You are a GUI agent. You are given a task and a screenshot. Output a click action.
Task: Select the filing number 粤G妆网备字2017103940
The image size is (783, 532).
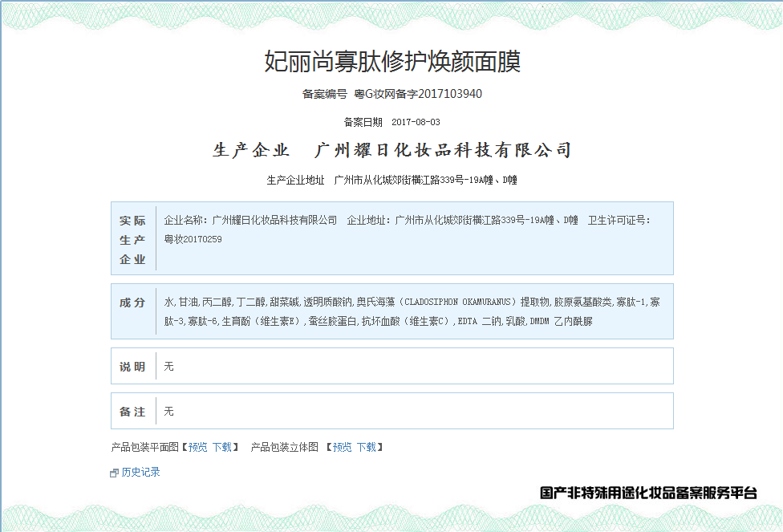point(418,94)
